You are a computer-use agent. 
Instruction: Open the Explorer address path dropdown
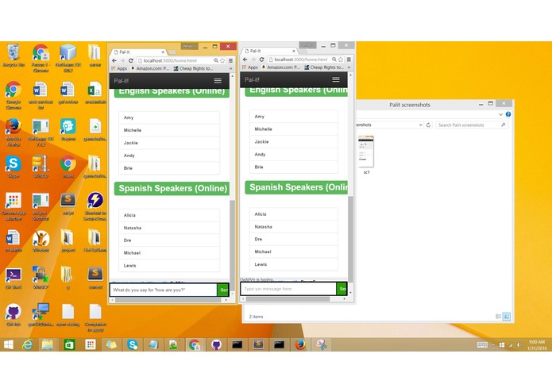[420, 125]
